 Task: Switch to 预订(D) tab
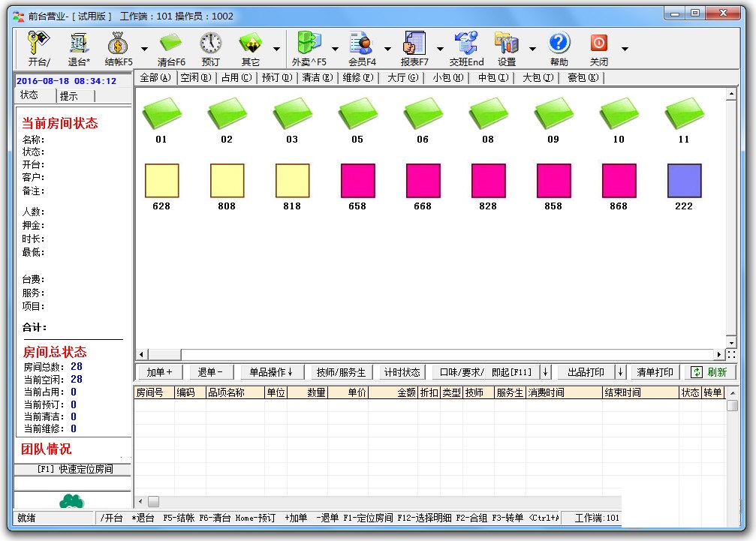pos(277,77)
